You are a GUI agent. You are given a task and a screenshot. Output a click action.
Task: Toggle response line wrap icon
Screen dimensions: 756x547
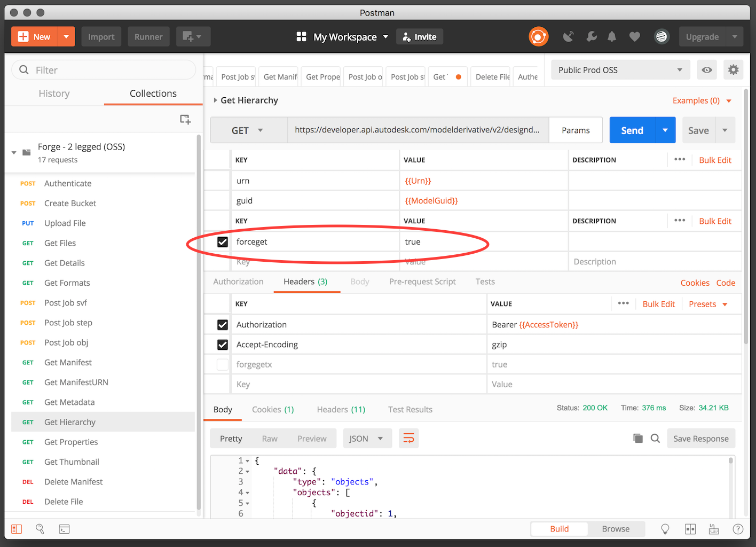(x=408, y=439)
